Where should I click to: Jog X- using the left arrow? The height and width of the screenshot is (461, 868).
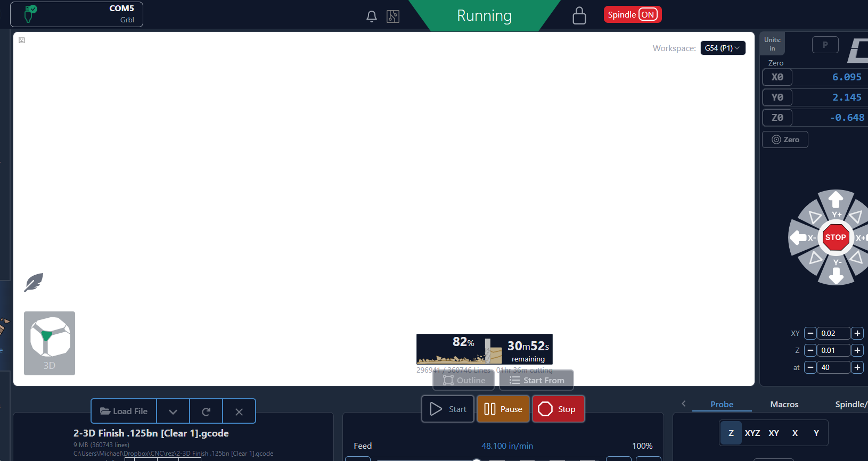(x=798, y=237)
